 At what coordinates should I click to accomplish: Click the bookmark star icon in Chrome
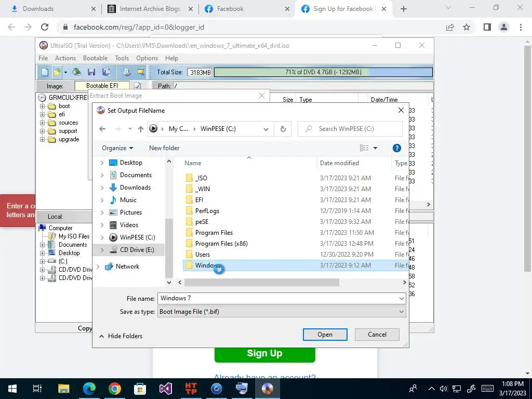[467, 27]
